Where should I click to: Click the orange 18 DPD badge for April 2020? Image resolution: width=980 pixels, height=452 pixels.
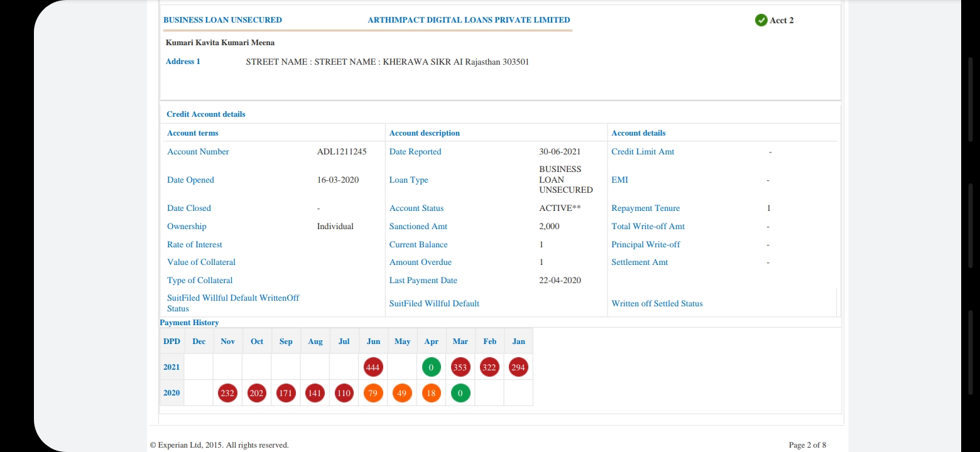431,393
